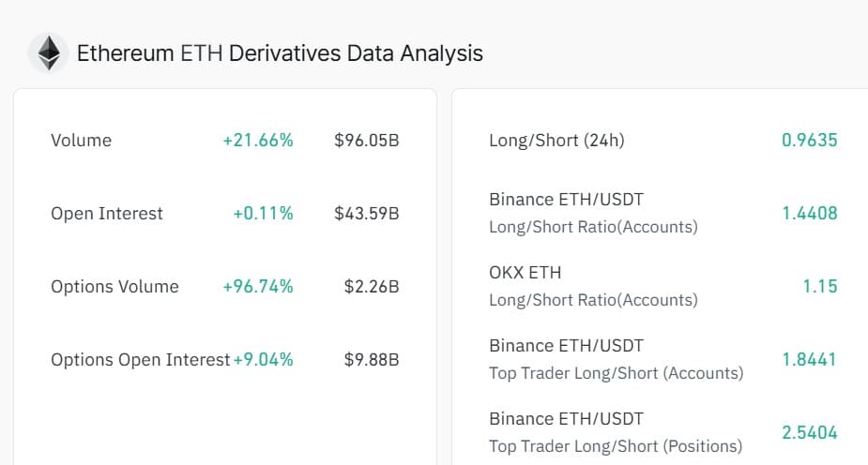Select the Volume row label
This screenshot has height=465, width=868.
coord(81,141)
